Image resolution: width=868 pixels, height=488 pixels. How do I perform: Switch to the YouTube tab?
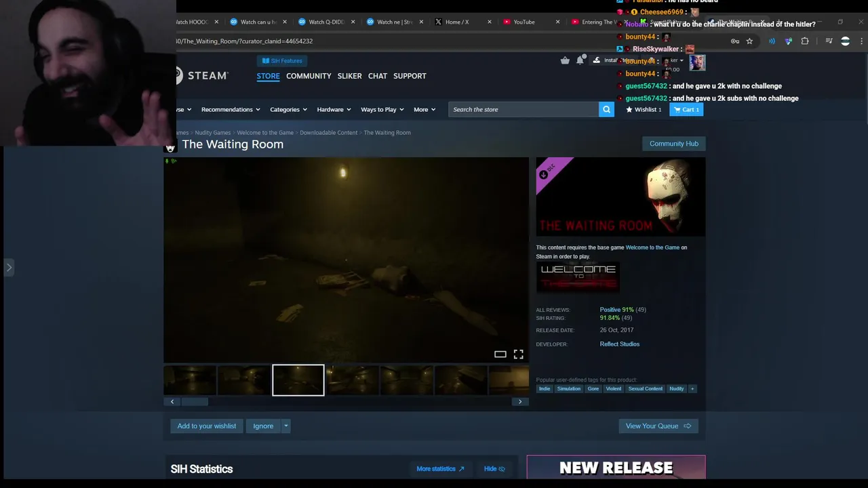(524, 22)
